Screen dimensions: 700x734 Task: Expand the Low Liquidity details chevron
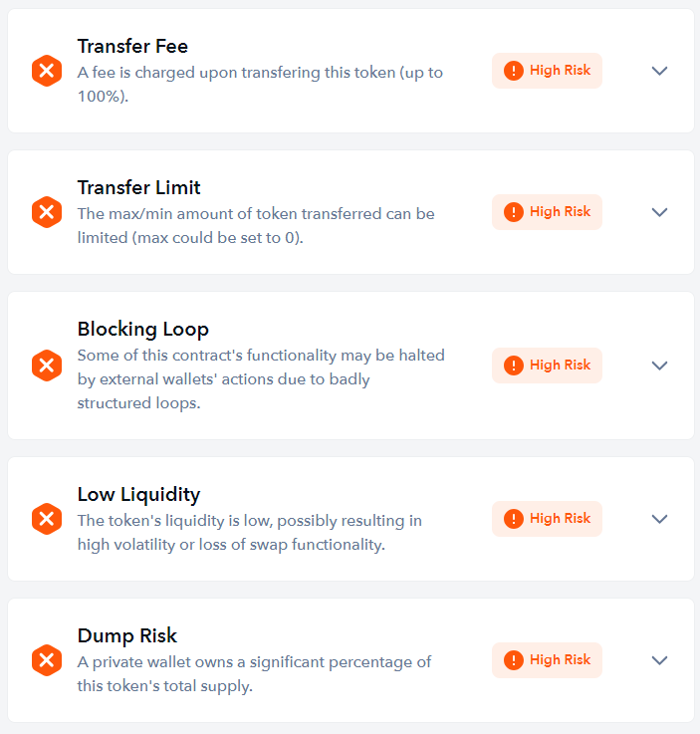(659, 519)
